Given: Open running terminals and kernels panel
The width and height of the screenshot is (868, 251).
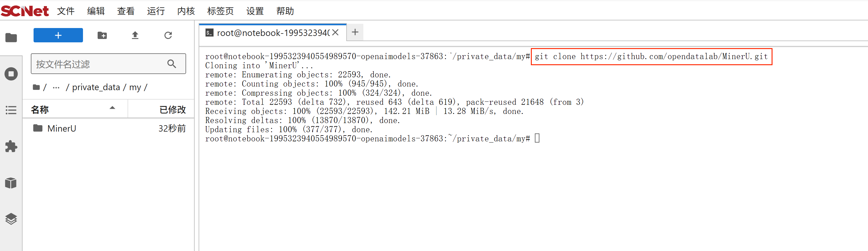Looking at the screenshot, I should click(x=11, y=74).
